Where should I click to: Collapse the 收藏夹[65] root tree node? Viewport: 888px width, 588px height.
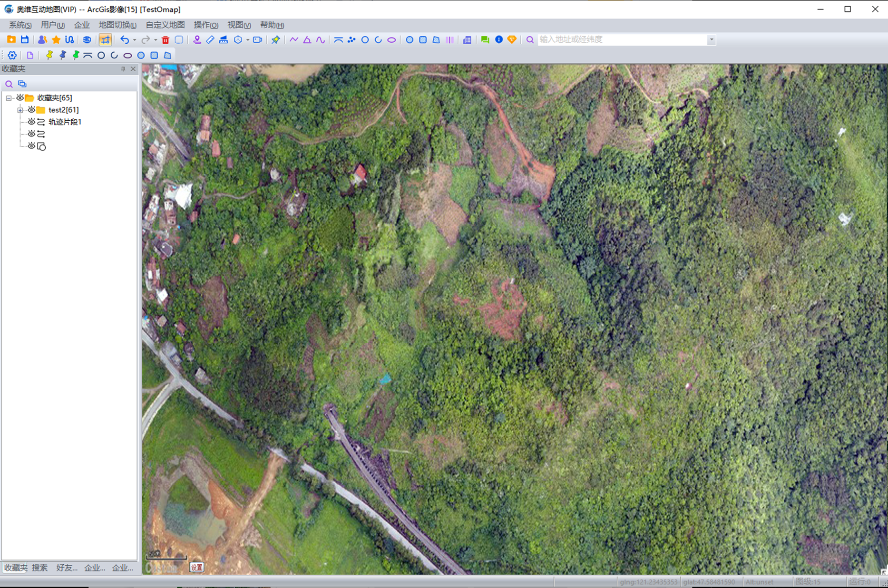point(9,98)
